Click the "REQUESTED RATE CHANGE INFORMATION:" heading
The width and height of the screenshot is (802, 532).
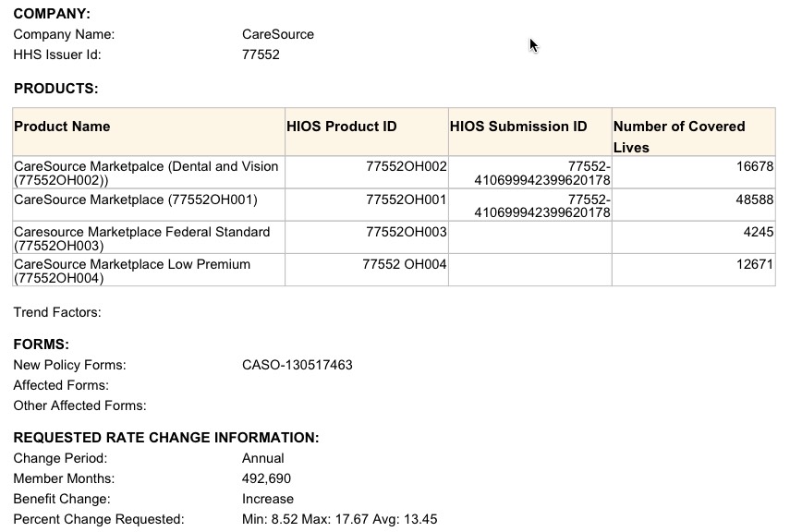click(166, 438)
